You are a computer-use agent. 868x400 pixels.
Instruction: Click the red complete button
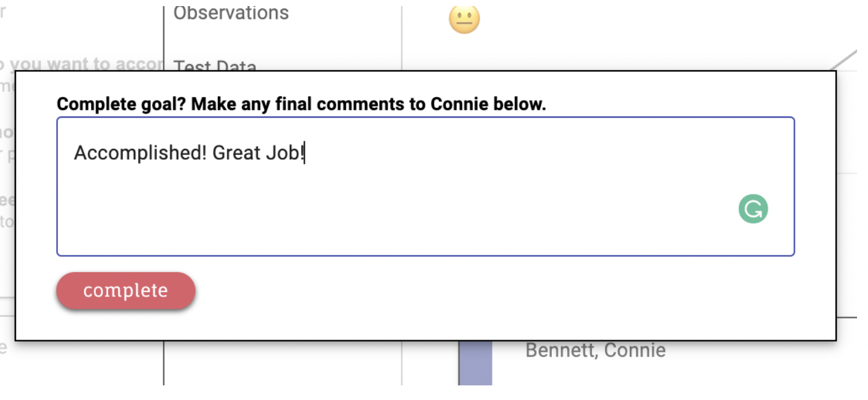pyautogui.click(x=125, y=291)
